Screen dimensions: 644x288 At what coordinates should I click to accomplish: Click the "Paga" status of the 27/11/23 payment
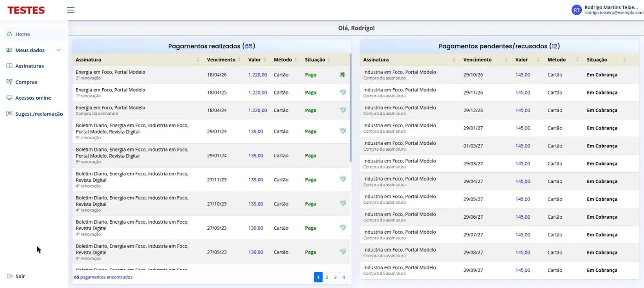(310, 180)
